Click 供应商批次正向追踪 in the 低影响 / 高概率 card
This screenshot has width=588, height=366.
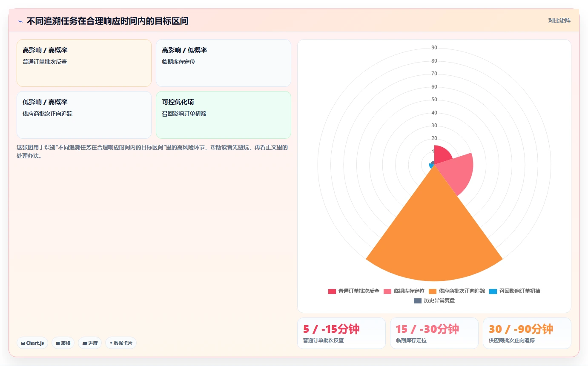point(47,114)
